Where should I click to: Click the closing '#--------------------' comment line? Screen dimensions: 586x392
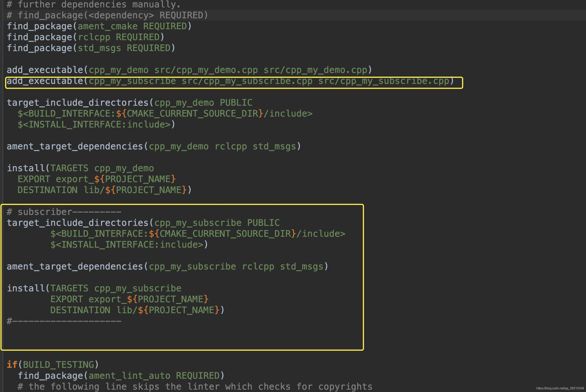point(64,321)
